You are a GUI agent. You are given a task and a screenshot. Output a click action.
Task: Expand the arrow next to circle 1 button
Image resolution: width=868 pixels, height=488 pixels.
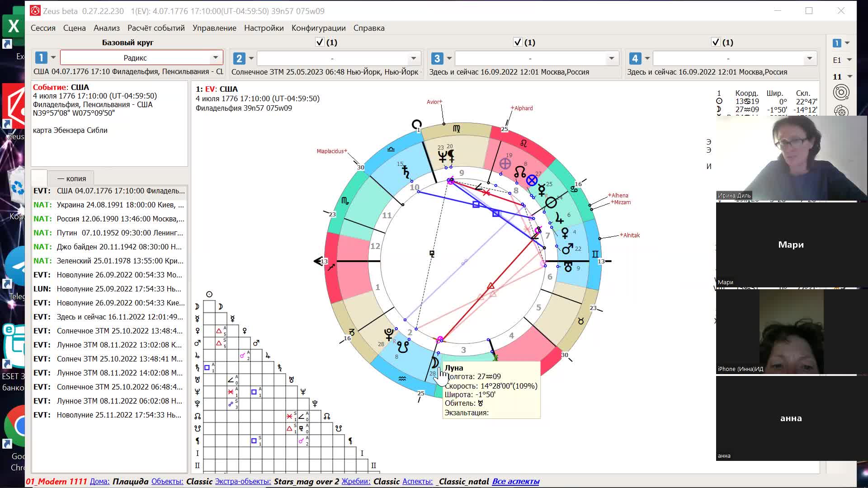tap(53, 58)
